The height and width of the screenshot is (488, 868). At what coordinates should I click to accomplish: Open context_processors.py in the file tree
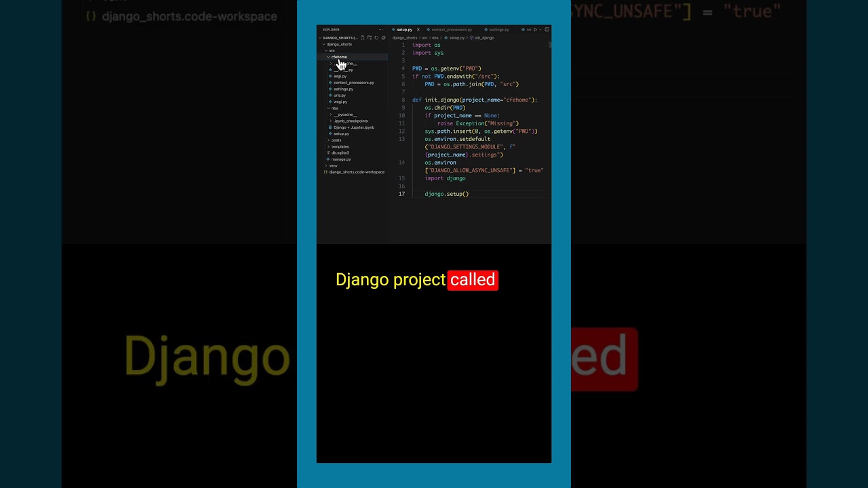point(353,83)
